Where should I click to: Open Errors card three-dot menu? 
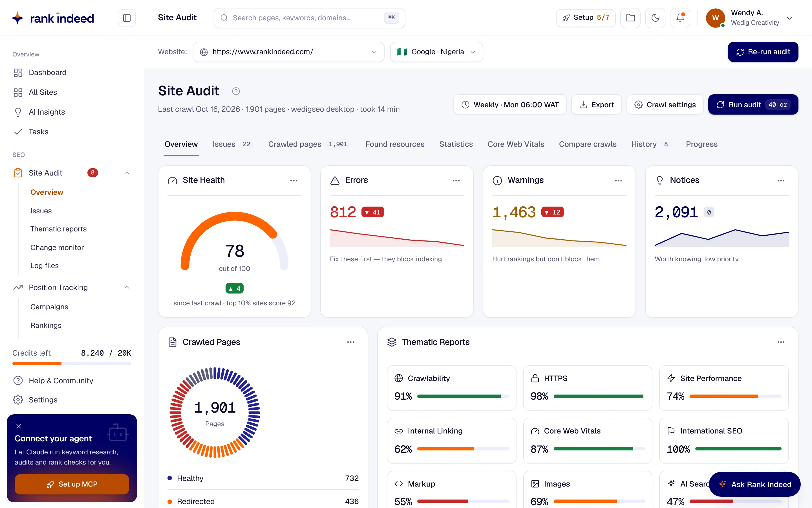[x=456, y=180]
